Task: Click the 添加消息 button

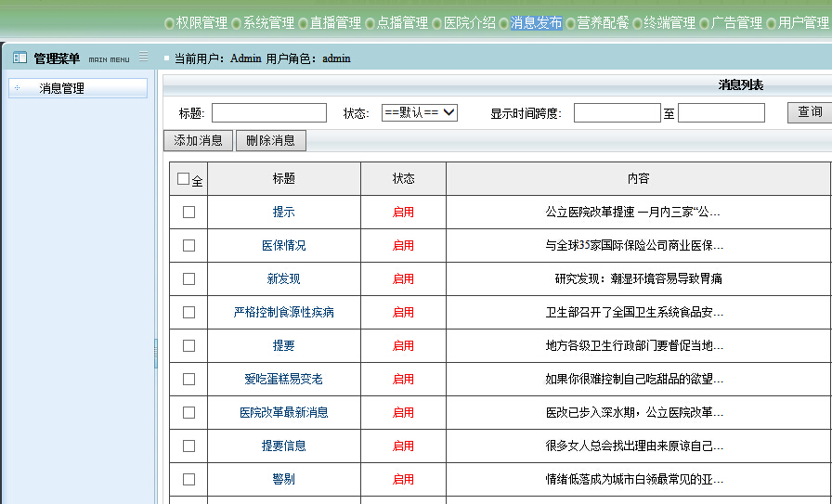Action: pyautogui.click(x=199, y=140)
